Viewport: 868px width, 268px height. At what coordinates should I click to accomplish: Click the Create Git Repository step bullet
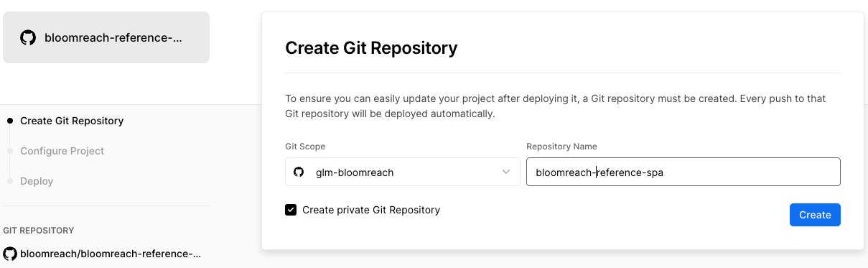point(10,121)
